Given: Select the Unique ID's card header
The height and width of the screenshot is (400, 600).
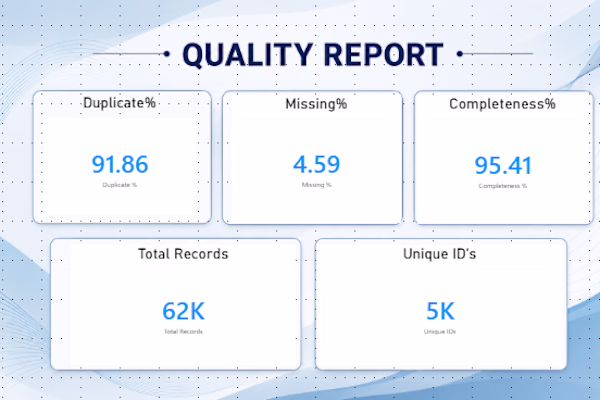Looking at the screenshot, I should pyautogui.click(x=439, y=254).
